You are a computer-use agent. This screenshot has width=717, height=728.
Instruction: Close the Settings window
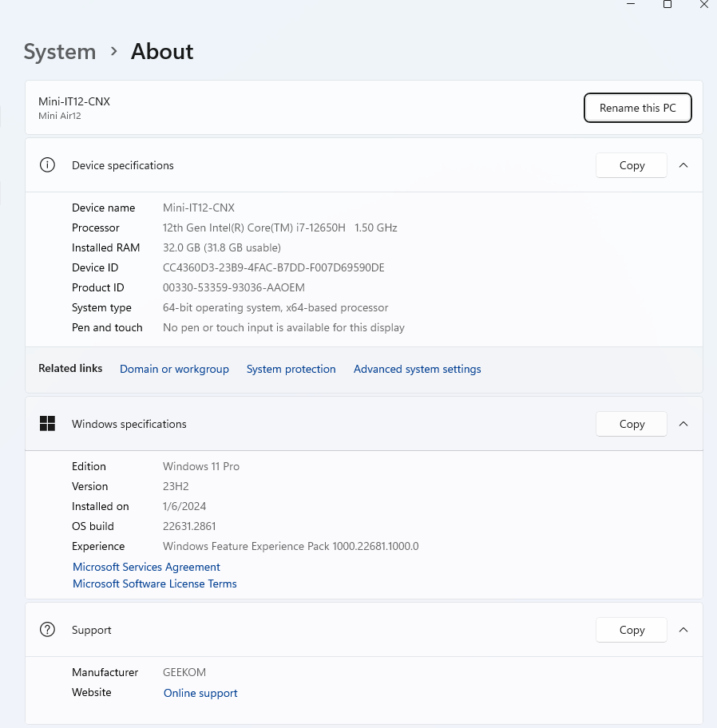click(704, 4)
